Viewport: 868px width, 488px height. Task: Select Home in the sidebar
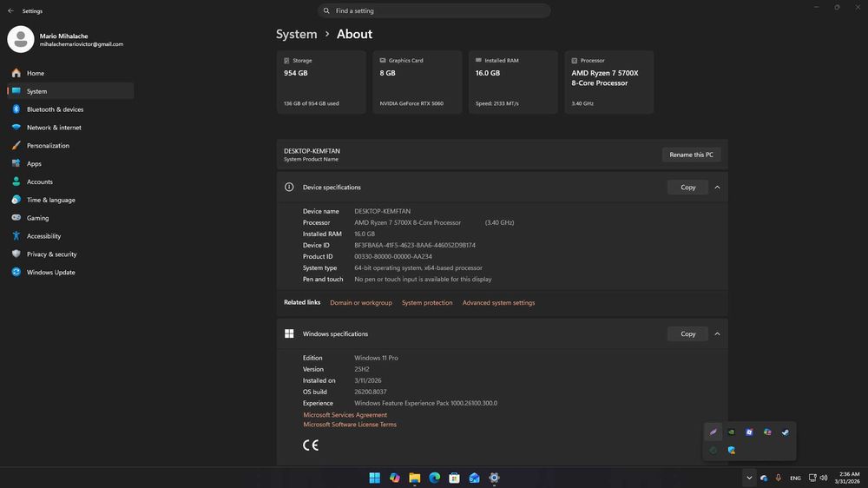[x=70, y=73]
